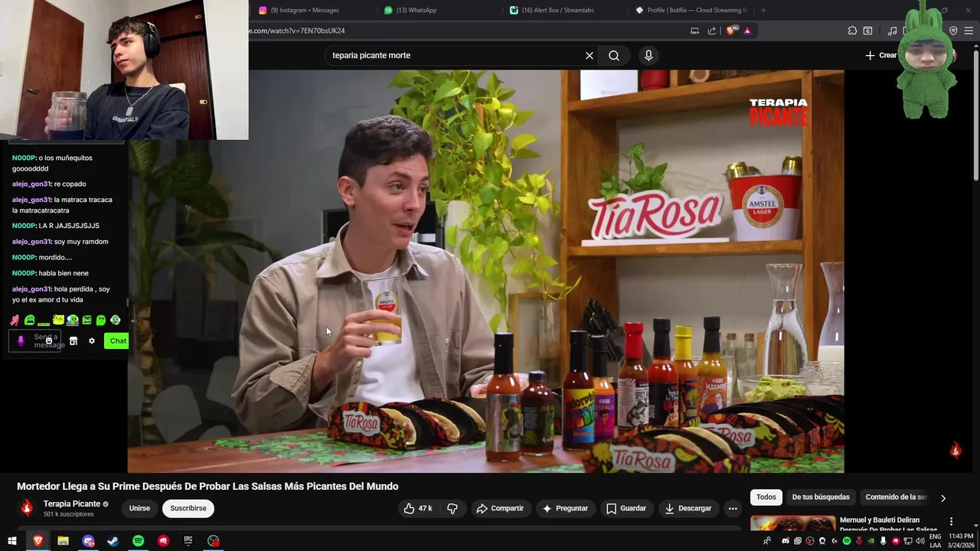This screenshot has width=980, height=551.
Task: Click chat message 'alejo_gon31: re copado'
Action: point(49,184)
